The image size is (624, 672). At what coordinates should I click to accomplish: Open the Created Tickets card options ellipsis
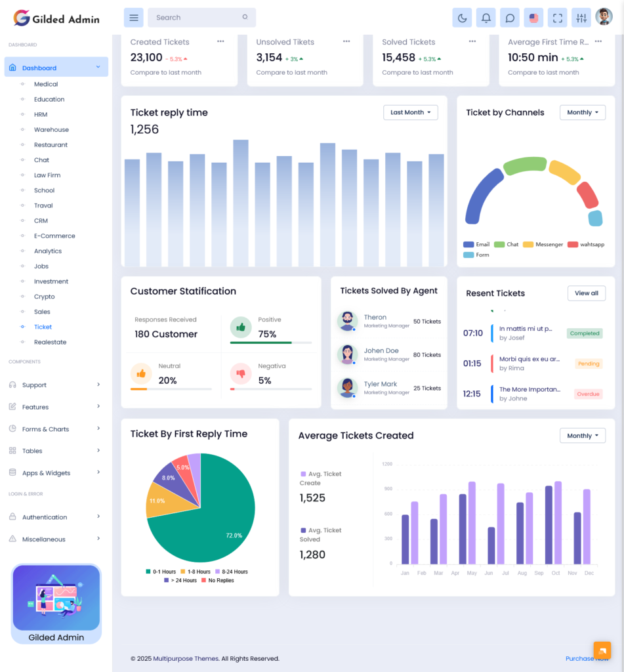[x=220, y=41]
